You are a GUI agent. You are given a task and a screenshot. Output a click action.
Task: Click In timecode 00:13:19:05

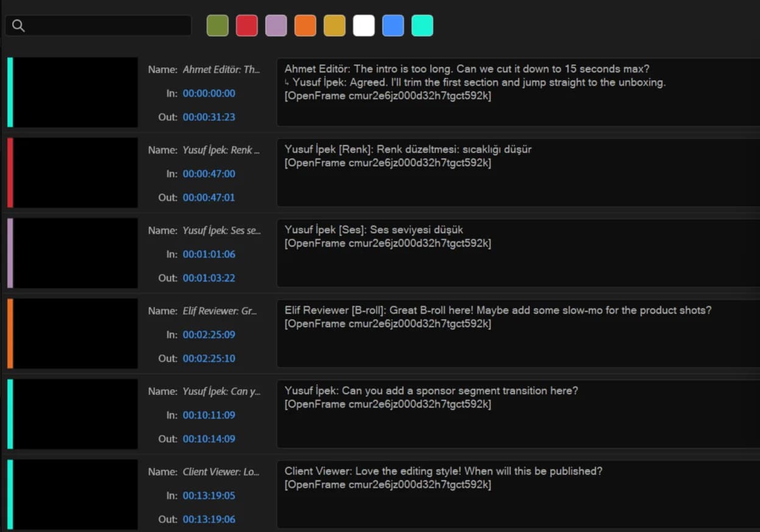click(x=209, y=495)
